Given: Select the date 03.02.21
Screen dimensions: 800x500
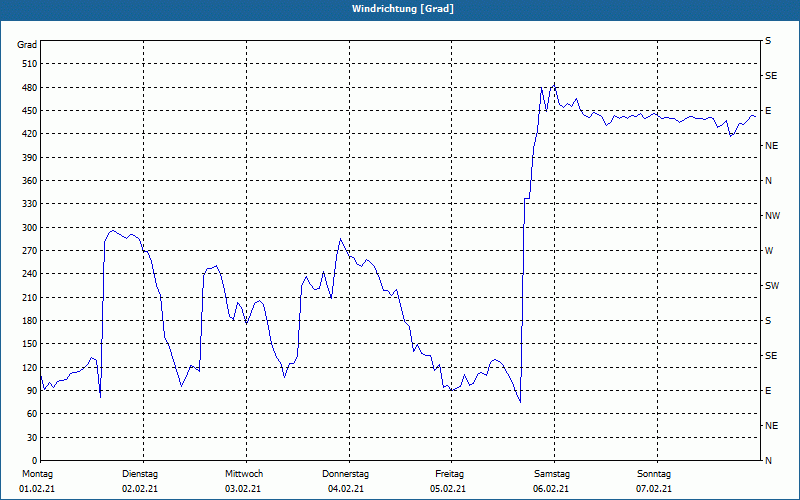Looking at the screenshot, I should pyautogui.click(x=243, y=489).
